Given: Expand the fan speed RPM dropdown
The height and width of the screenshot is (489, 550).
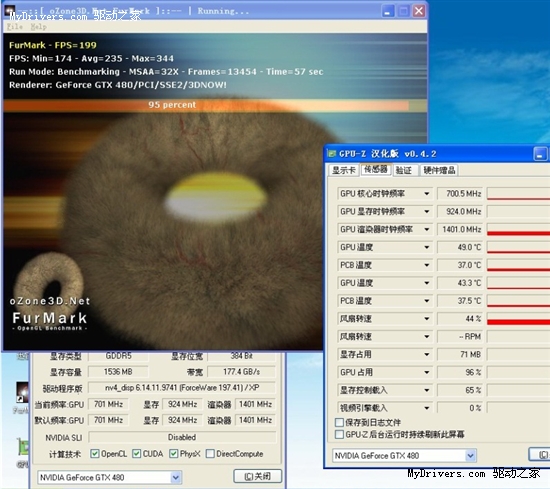Looking at the screenshot, I should [427, 337].
